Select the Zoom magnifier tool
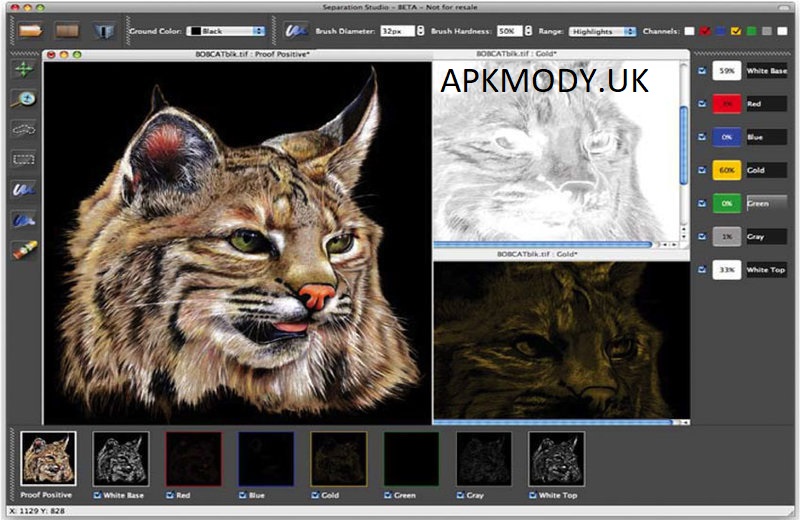 click(x=23, y=99)
